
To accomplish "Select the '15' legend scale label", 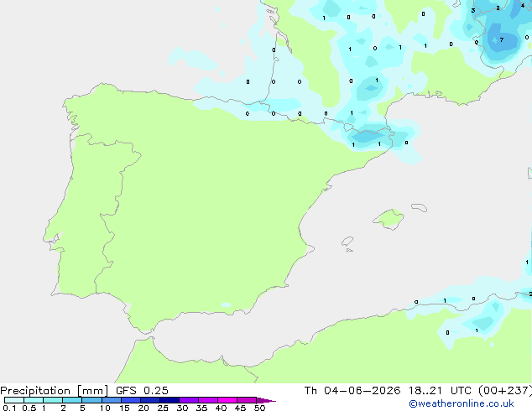I will 124,408.
